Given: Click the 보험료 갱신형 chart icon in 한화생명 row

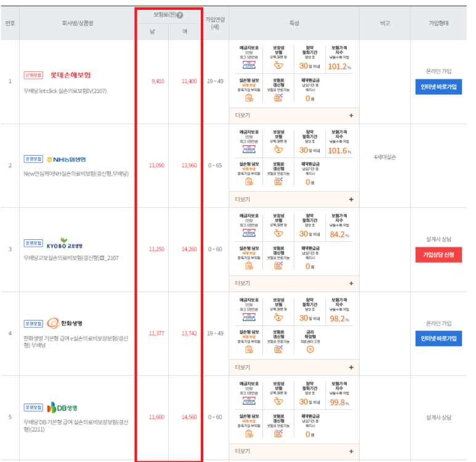Looking at the screenshot, I should tap(278, 349).
